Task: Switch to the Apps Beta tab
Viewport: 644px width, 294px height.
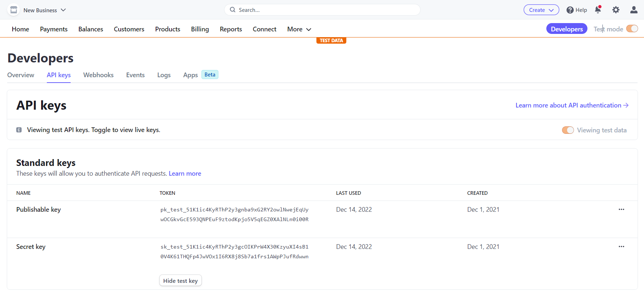Action: pos(200,75)
